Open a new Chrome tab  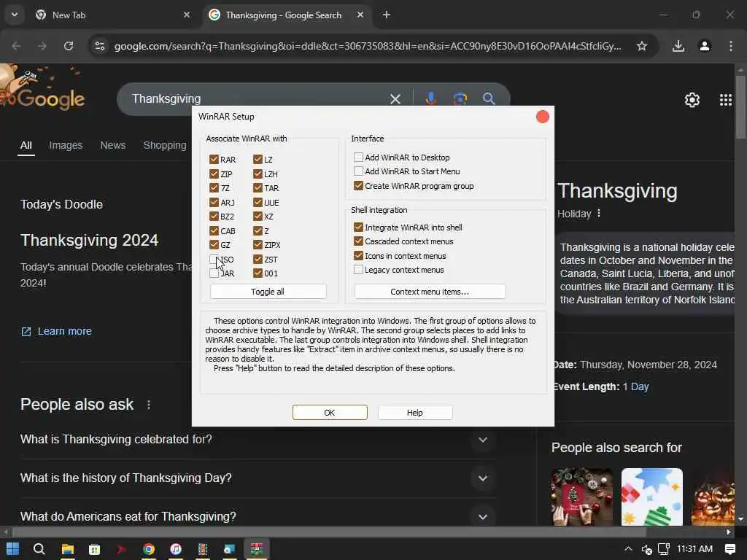(x=387, y=15)
